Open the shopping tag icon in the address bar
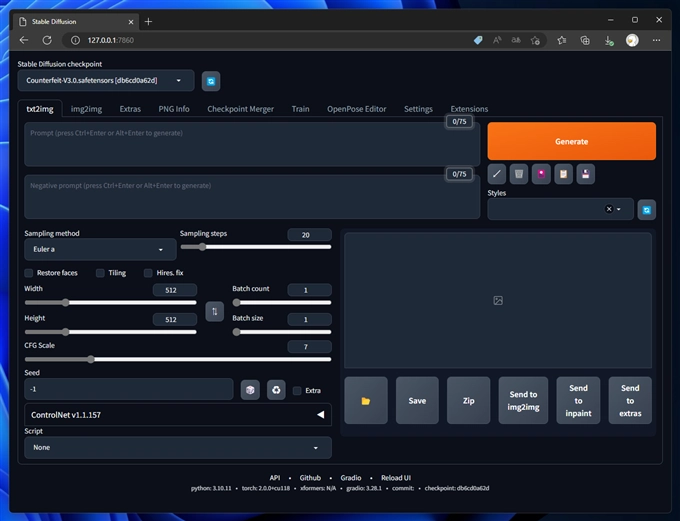Image resolution: width=680 pixels, height=521 pixels. point(478,40)
